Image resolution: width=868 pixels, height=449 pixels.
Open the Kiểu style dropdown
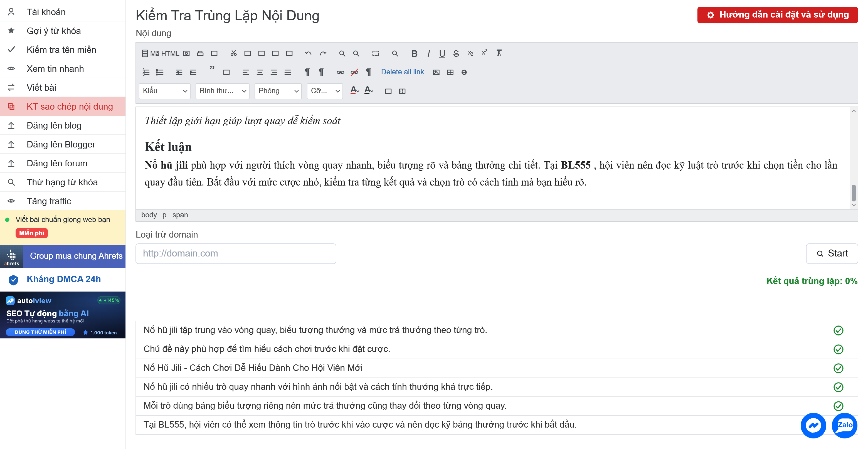point(164,91)
